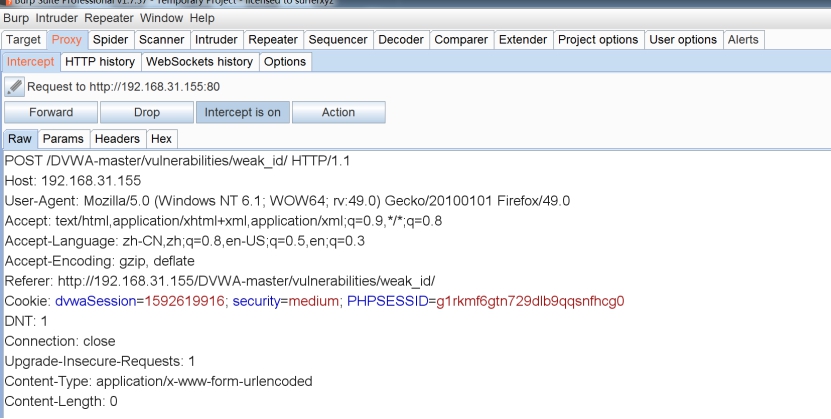This screenshot has width=831, height=419.
Task: Open the Help menu
Action: click(x=202, y=18)
